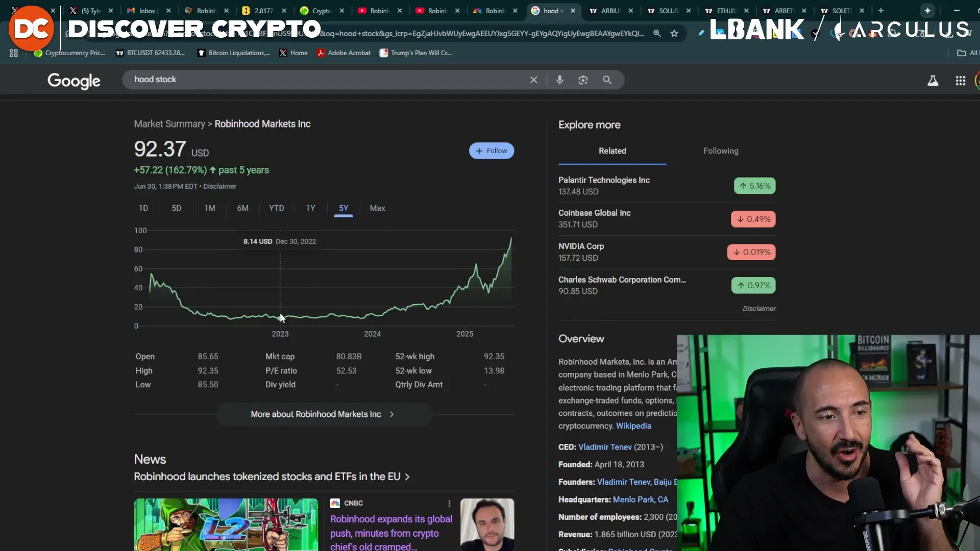Close the 'hood s' Google tab
Viewport: 980px width, 551px height.
tap(573, 11)
